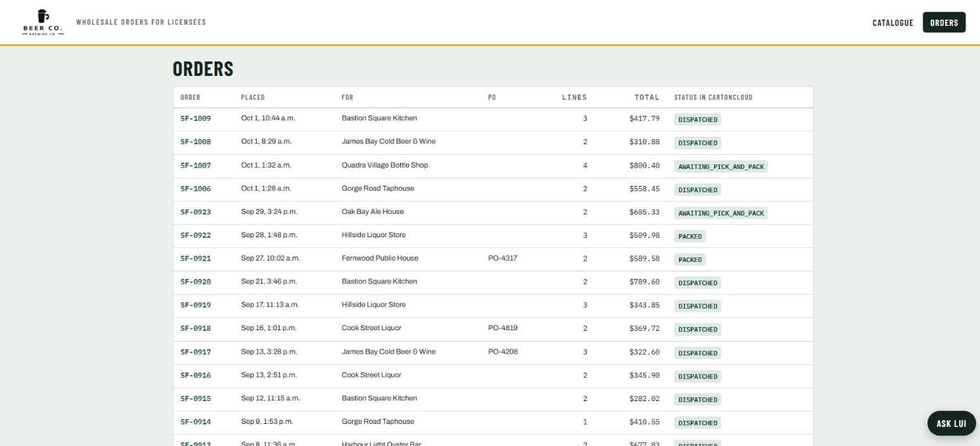Screen dimensions: 980x446
Task: Click Hillside Liquor Store in SF-0919 row
Action: (x=374, y=305)
